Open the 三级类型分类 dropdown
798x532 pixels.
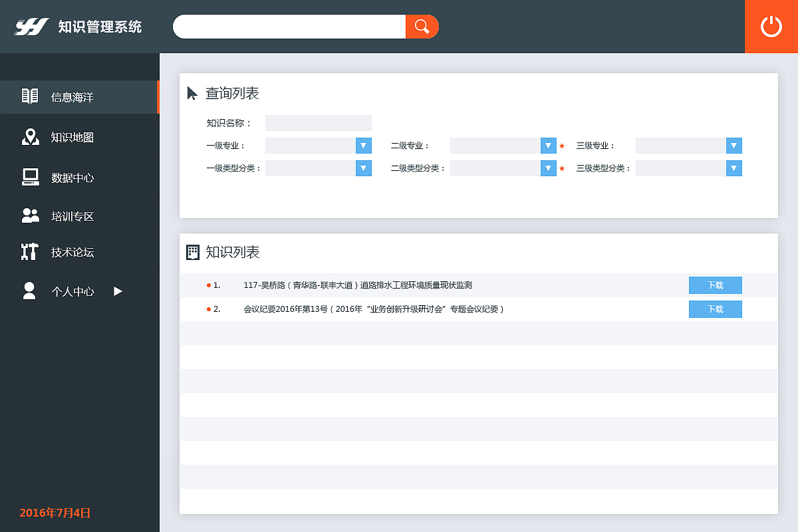pyautogui.click(x=733, y=168)
